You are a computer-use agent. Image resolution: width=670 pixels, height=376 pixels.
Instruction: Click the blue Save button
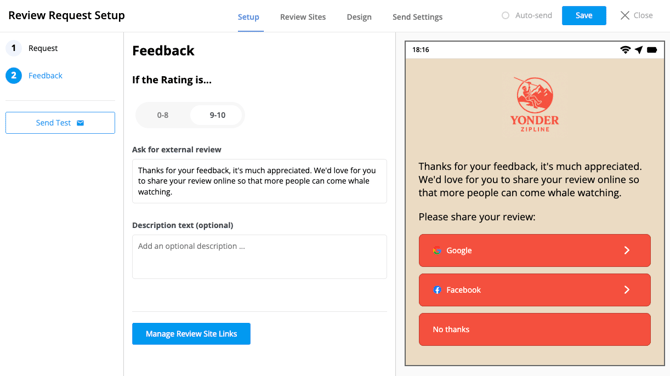[x=584, y=15]
